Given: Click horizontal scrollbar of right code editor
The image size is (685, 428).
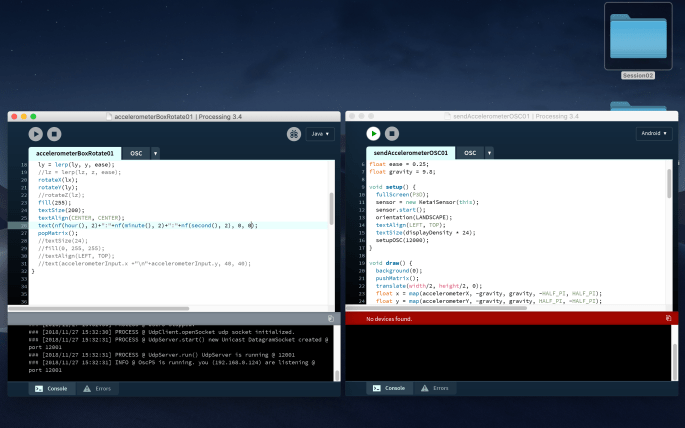Looking at the screenshot, I should 436,308.
